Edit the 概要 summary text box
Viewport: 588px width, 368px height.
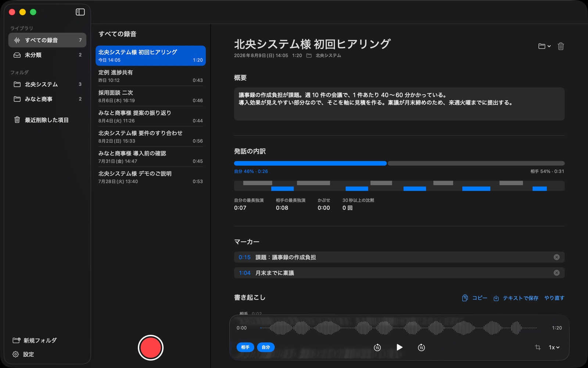[399, 104]
